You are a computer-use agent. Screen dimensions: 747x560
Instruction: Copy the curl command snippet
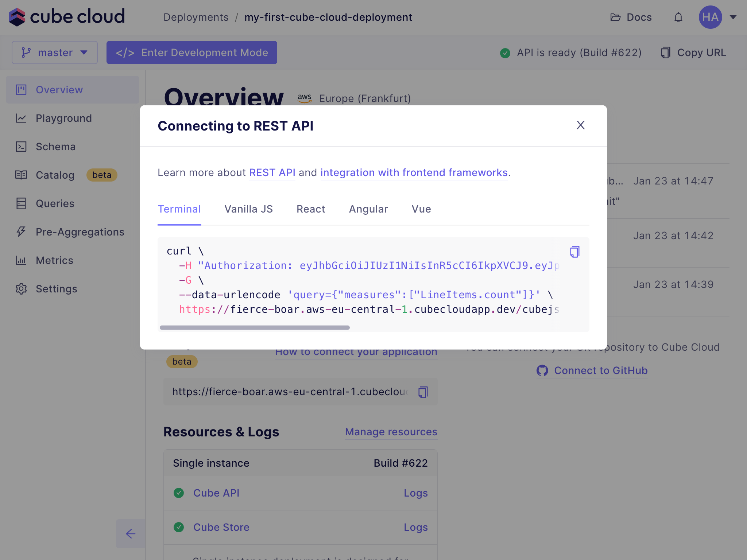[x=574, y=252]
